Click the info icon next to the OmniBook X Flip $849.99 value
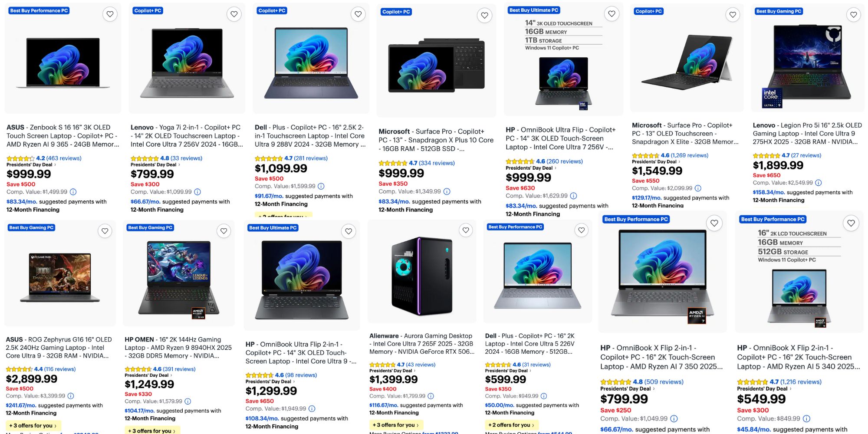This screenshot has width=868, height=434. (806, 418)
